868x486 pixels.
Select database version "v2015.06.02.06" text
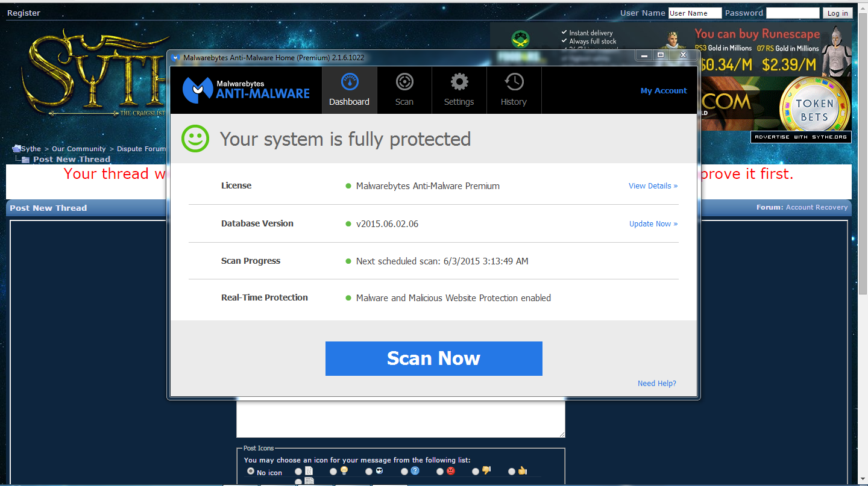tap(387, 224)
